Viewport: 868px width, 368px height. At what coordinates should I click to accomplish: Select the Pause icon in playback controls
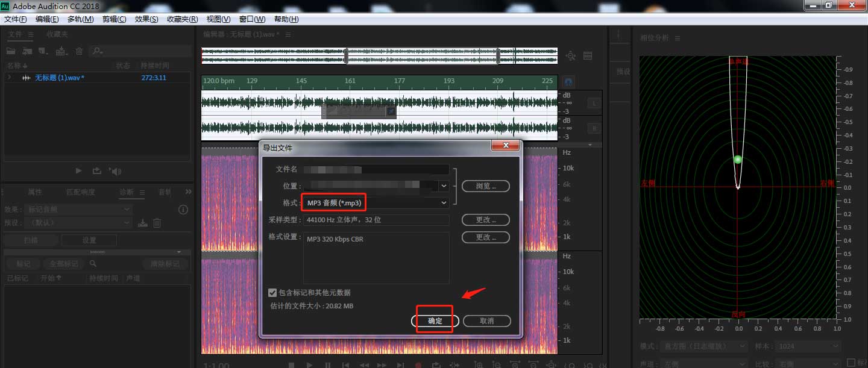(x=327, y=364)
